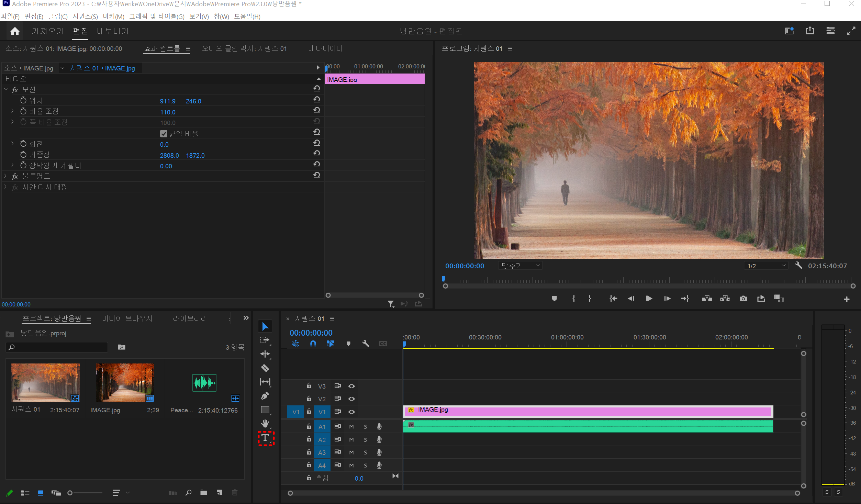Toggle timeline snapping magnet icon

coord(313,344)
